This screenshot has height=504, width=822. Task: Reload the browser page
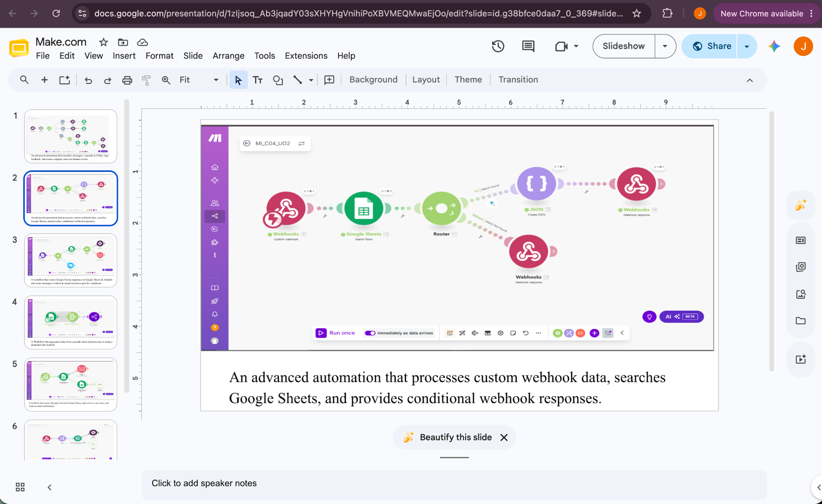[x=56, y=13]
